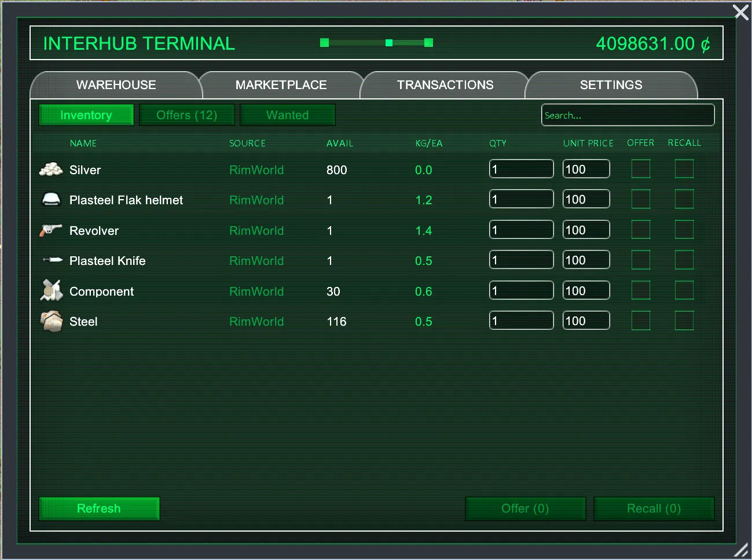
Task: Go to the Settings tab
Action: [x=611, y=85]
